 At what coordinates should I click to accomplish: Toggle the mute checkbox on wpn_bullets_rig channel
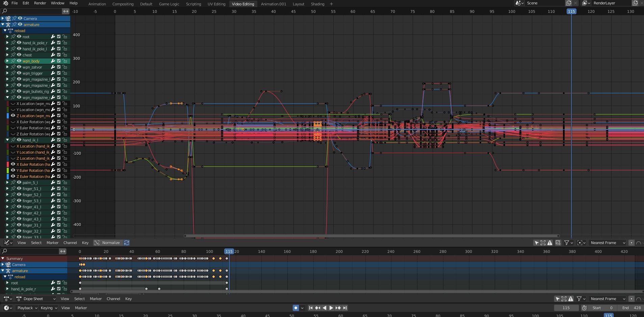(59, 91)
